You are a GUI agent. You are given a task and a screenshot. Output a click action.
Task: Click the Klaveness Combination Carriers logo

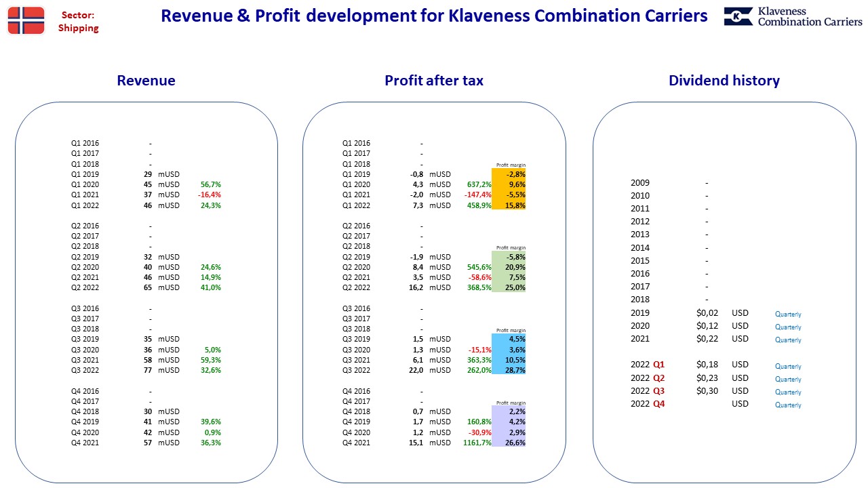(x=793, y=17)
